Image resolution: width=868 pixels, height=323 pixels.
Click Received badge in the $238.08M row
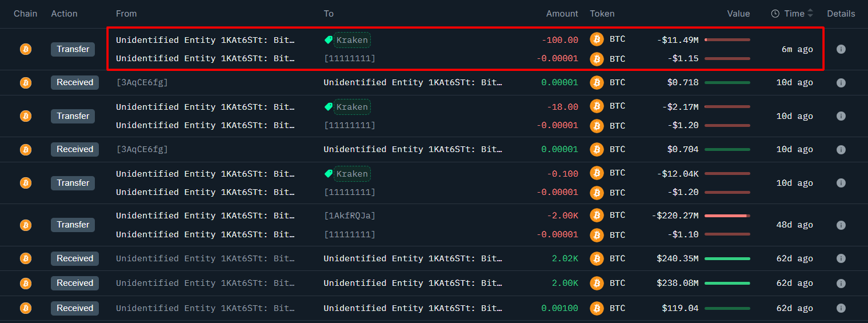74,283
